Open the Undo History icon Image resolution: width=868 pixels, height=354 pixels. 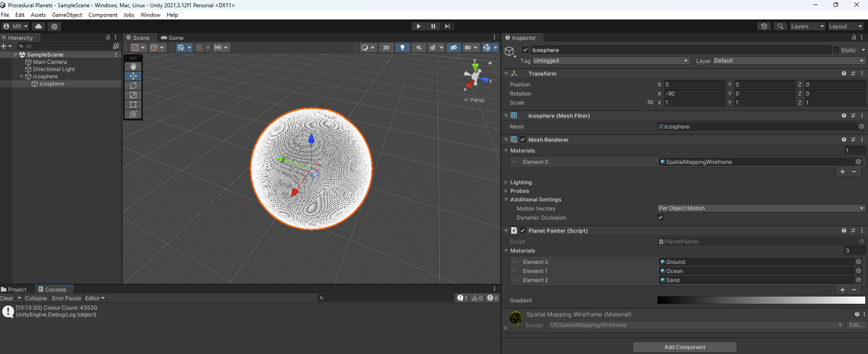point(764,26)
